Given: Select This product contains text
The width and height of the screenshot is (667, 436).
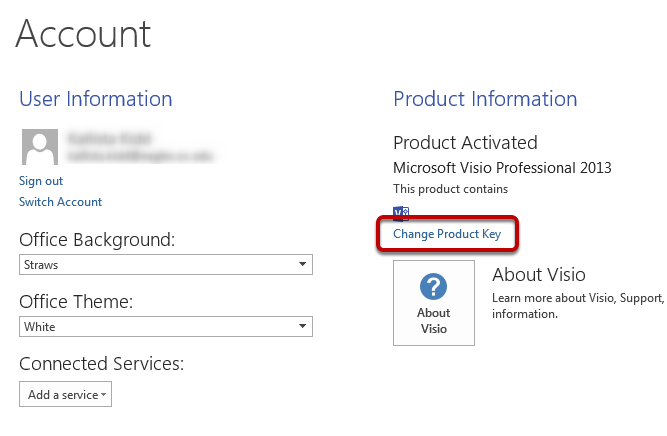Looking at the screenshot, I should click(x=450, y=189).
